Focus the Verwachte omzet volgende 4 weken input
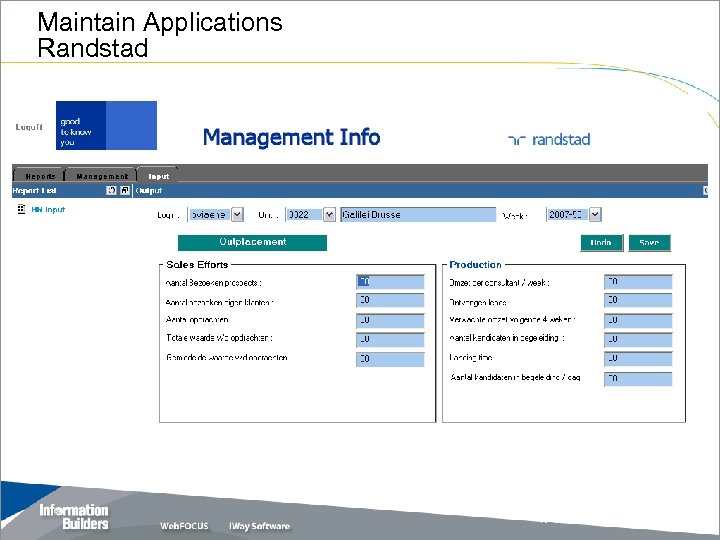This screenshot has width=720, height=540. pyautogui.click(x=638, y=320)
